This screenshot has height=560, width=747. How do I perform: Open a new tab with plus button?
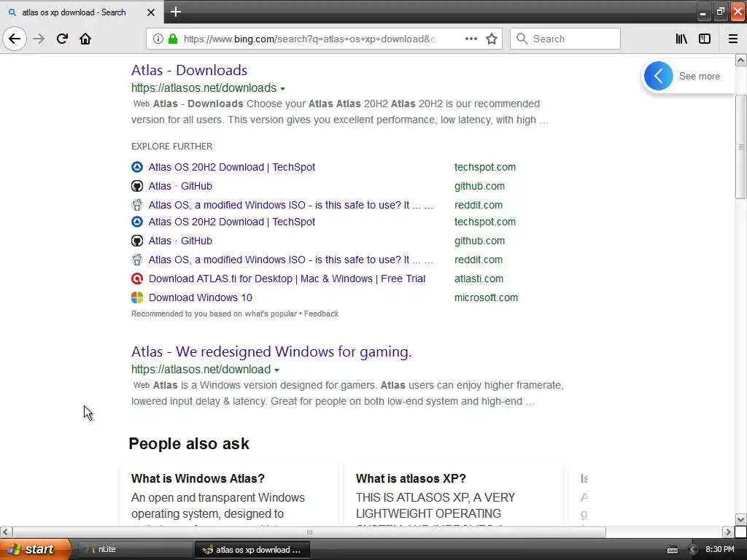click(x=175, y=12)
